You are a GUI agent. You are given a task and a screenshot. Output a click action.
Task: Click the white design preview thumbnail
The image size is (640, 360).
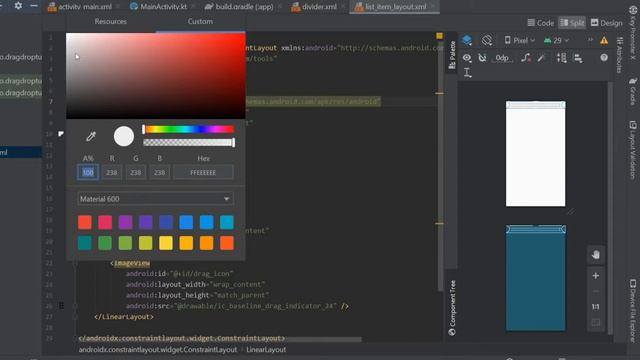click(536, 154)
